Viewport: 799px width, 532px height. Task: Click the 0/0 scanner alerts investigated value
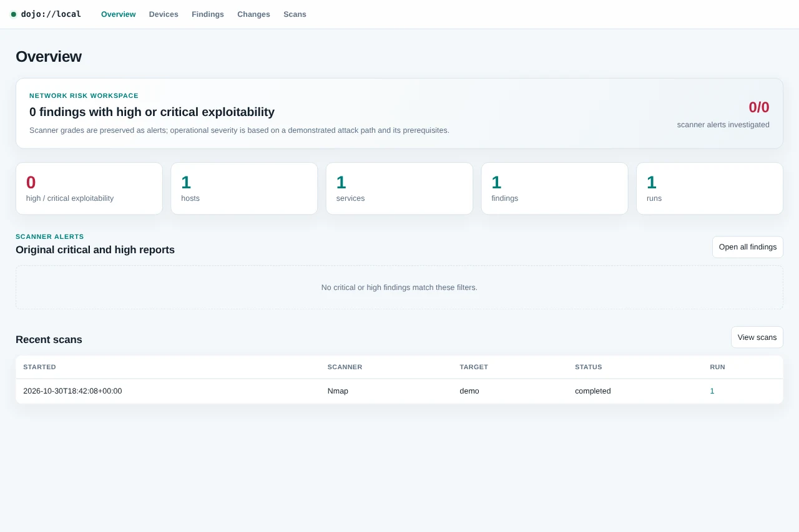pos(759,107)
